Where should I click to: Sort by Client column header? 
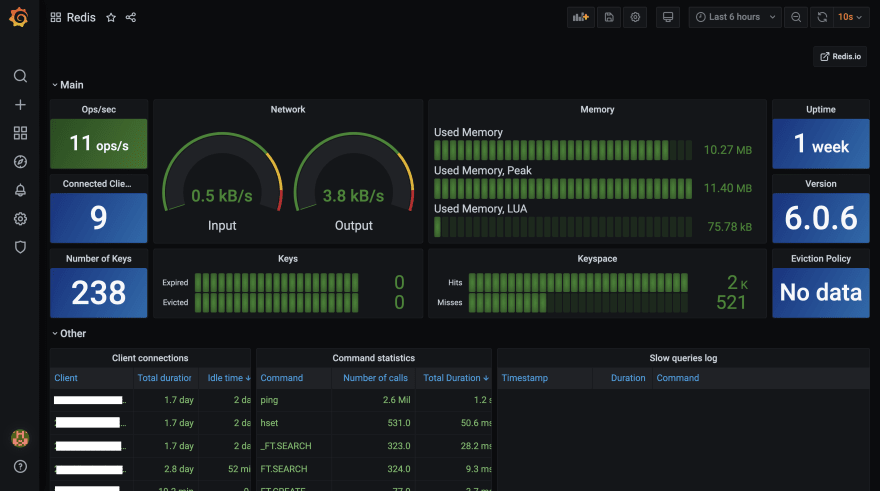pyautogui.click(x=66, y=378)
